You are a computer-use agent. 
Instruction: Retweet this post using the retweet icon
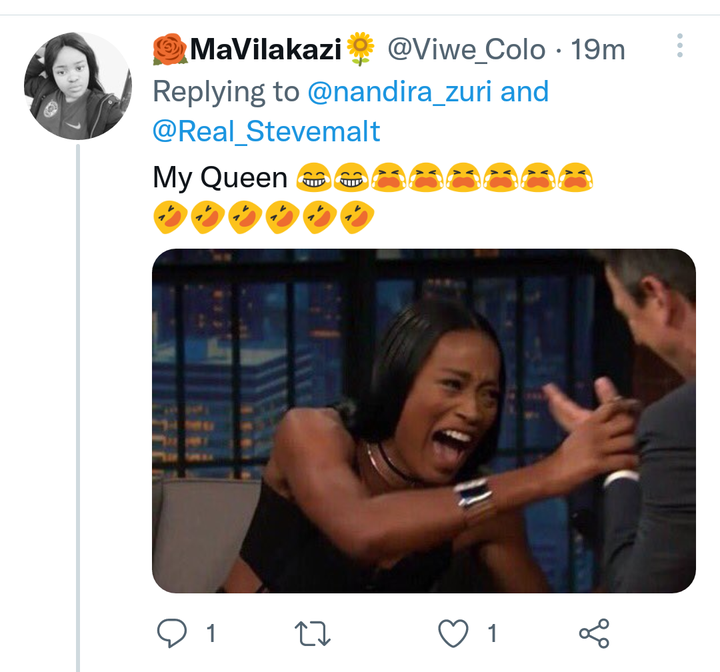(x=312, y=634)
